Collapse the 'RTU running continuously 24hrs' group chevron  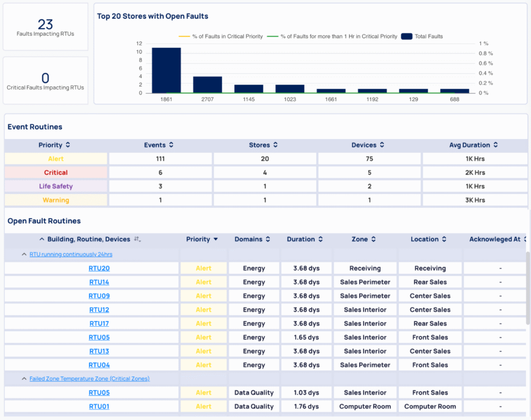[24, 255]
